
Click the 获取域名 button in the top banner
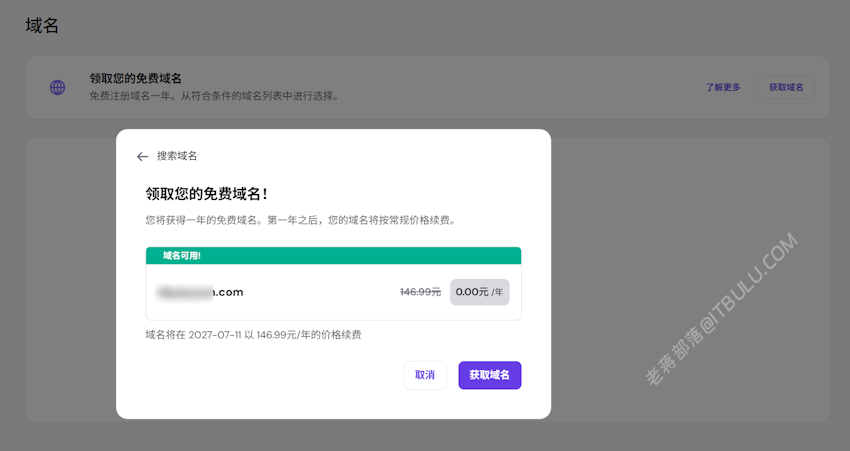tap(786, 87)
